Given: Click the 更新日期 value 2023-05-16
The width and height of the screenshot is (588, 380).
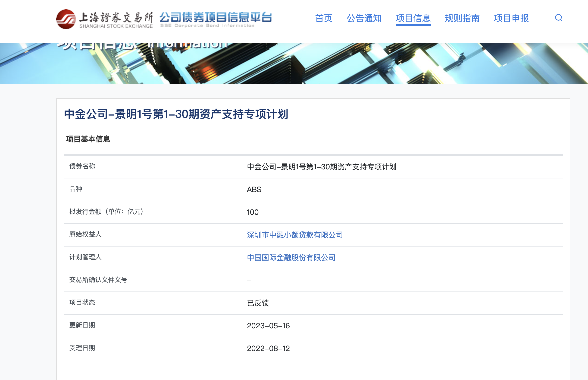Looking at the screenshot, I should [x=269, y=326].
